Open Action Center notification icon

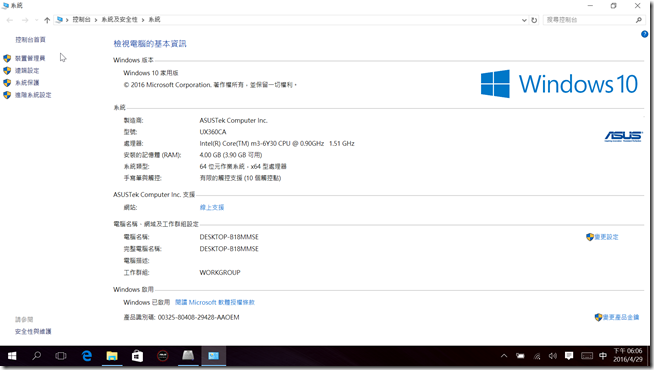[x=569, y=356]
